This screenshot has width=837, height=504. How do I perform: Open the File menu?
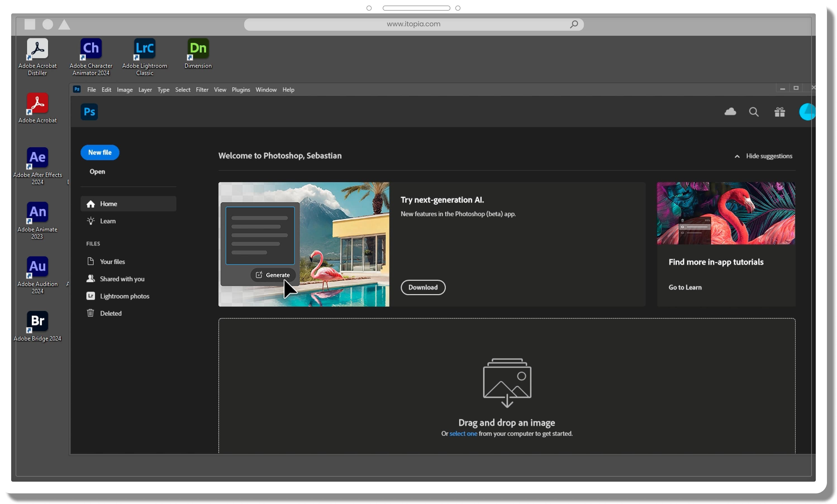coord(91,90)
